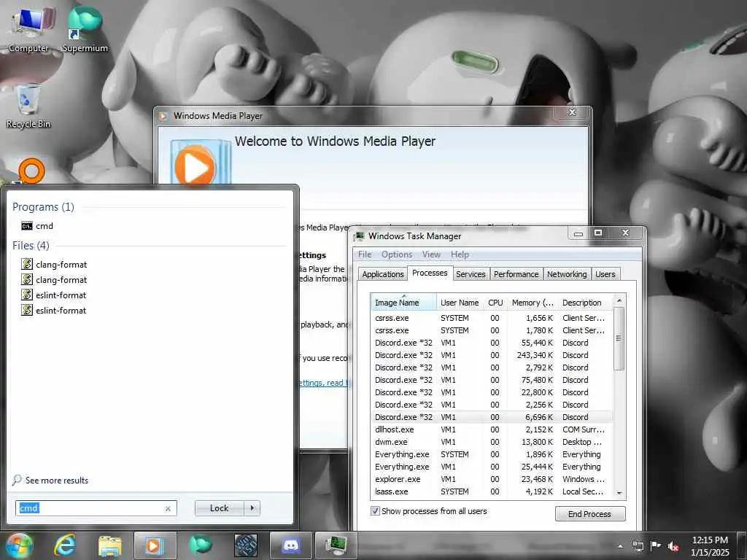
Task: Switch to the Services tab
Action: tap(471, 274)
